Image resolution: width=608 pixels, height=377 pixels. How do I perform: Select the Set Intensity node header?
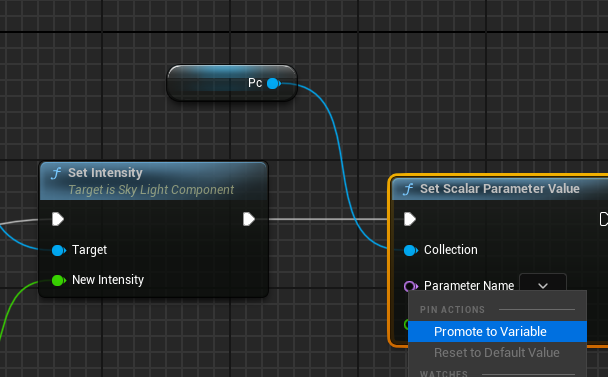154,181
